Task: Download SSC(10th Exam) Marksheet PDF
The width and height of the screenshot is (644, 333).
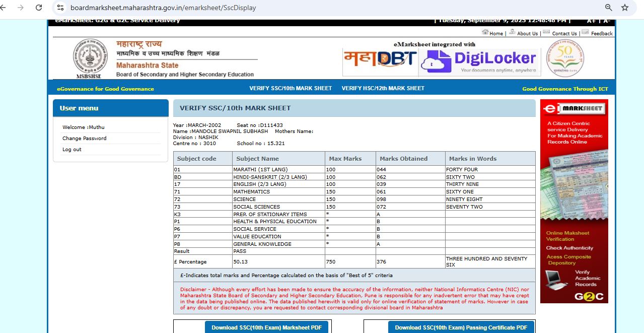Action: 266,327
